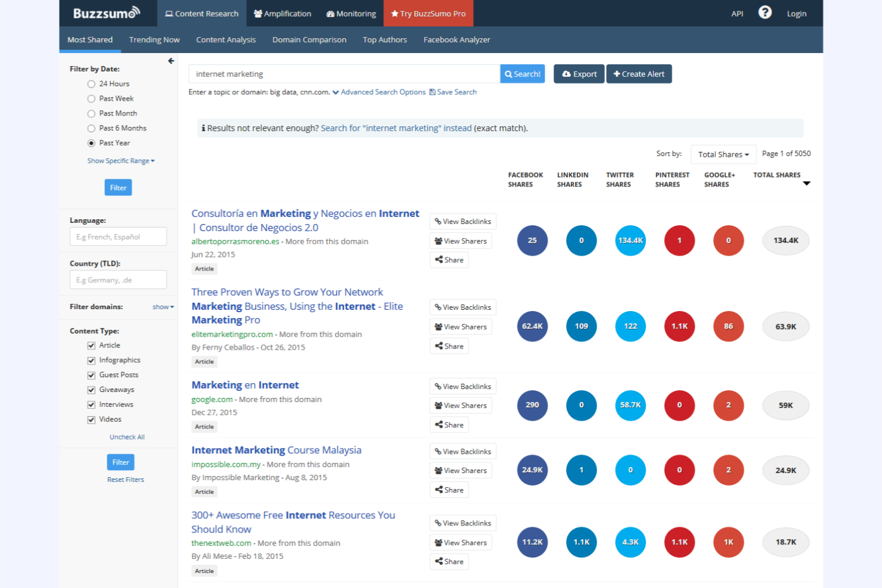
Task: Search for internet marketing exact match instead
Action: click(x=396, y=127)
